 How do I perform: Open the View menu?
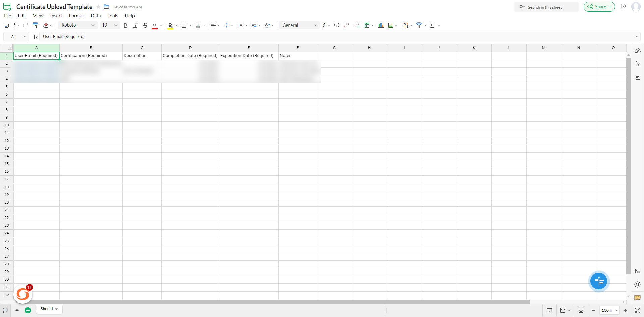pyautogui.click(x=38, y=16)
